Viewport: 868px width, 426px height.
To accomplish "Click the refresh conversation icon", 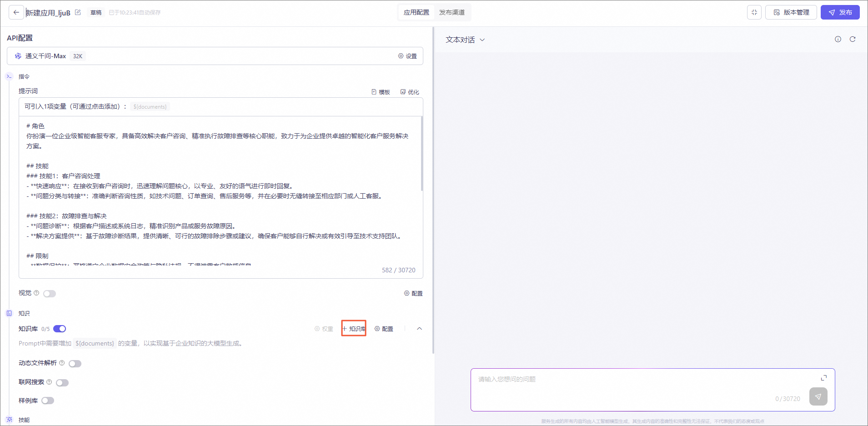I will coord(853,39).
